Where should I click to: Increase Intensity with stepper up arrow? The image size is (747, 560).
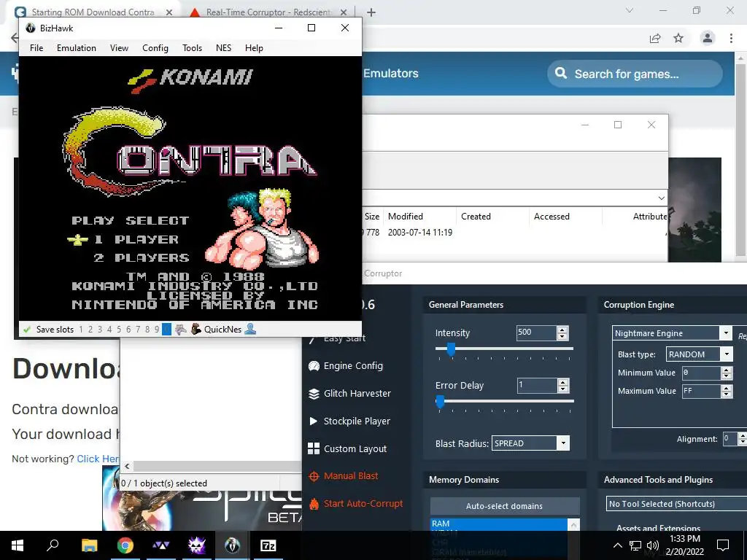click(x=562, y=330)
